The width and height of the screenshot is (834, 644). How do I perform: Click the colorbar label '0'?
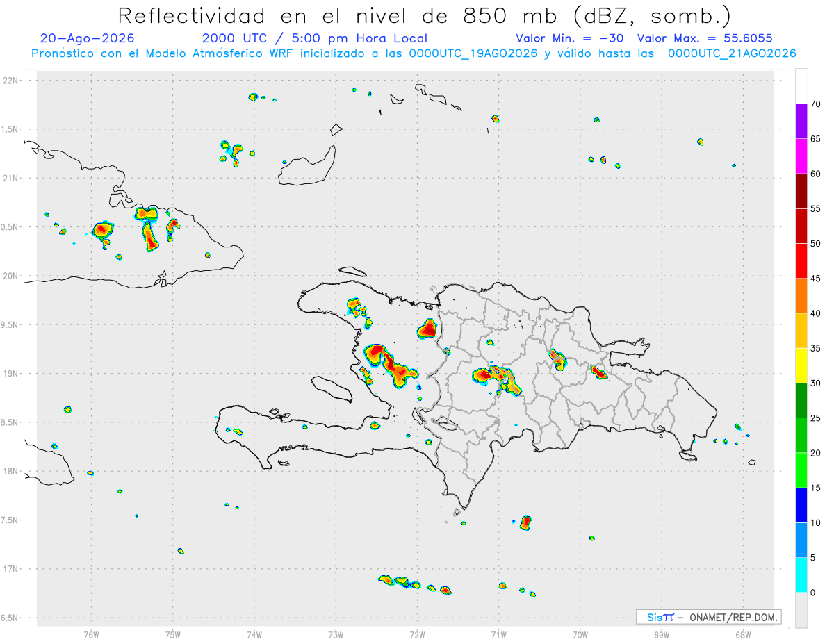tap(814, 593)
